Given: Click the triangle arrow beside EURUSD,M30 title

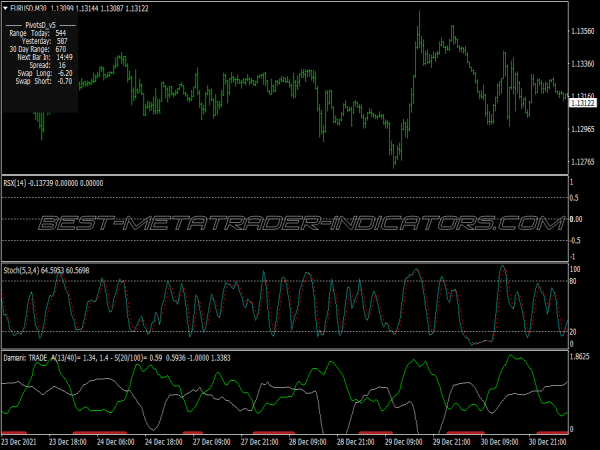Looking at the screenshot, I should tap(5, 8).
